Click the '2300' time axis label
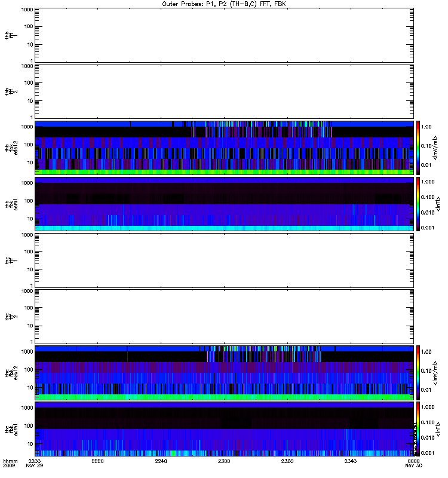The width and height of the screenshot is (448, 478). (x=224, y=461)
